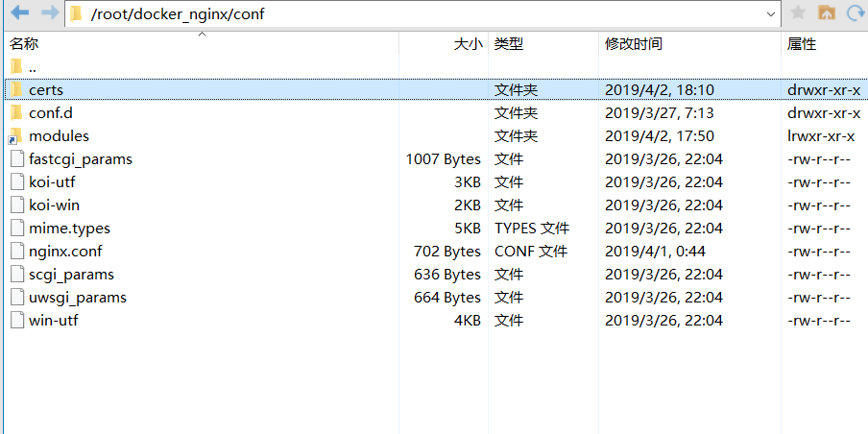Click the conf.d folder icon
The width and height of the screenshot is (868, 434).
tap(16, 112)
